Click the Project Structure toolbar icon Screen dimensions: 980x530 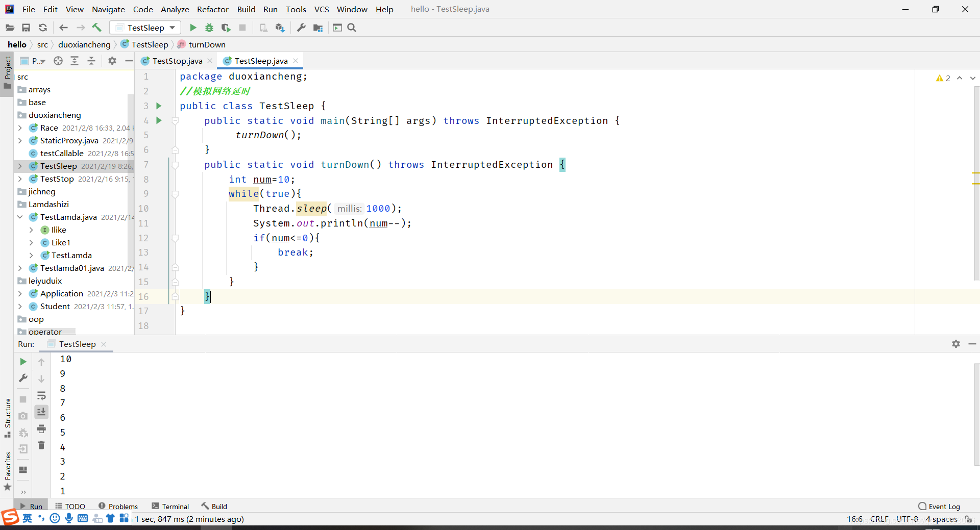pyautogui.click(x=318, y=28)
